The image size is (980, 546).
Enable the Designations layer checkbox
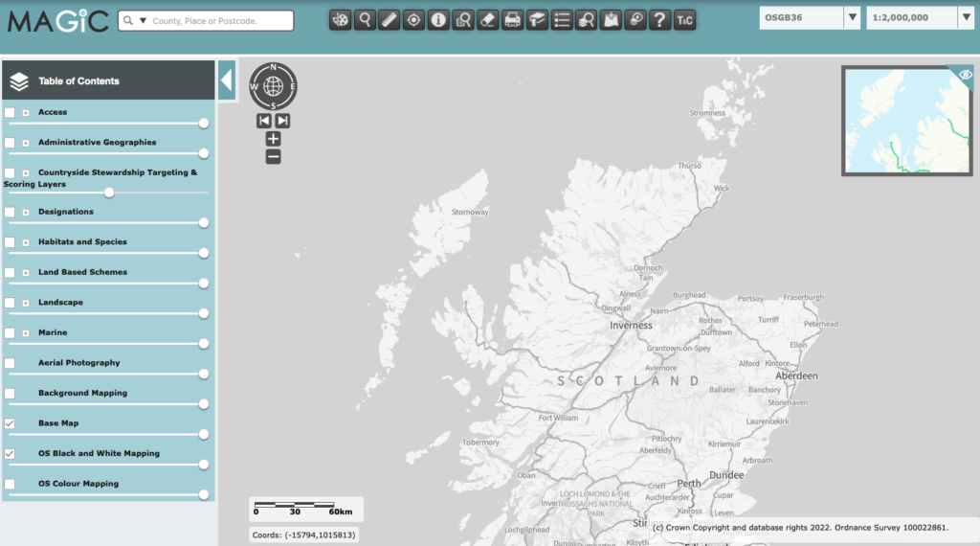(10, 212)
